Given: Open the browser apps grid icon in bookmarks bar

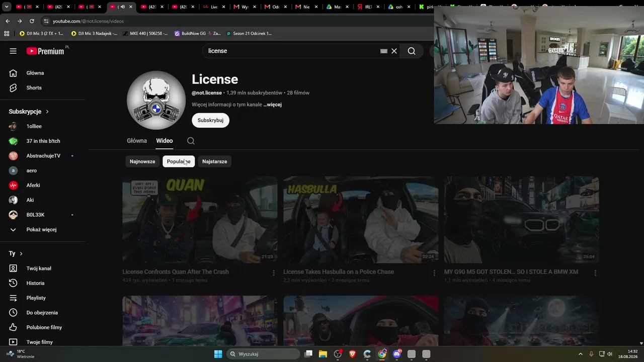Looking at the screenshot, I should [7, 34].
